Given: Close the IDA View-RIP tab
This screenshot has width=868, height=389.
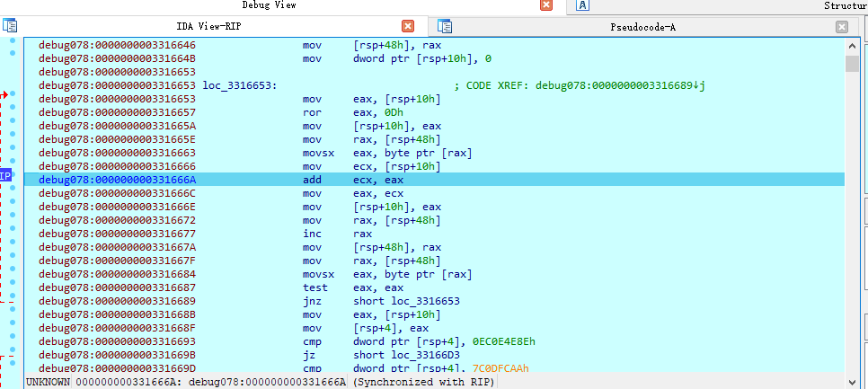Looking at the screenshot, I should [407, 26].
